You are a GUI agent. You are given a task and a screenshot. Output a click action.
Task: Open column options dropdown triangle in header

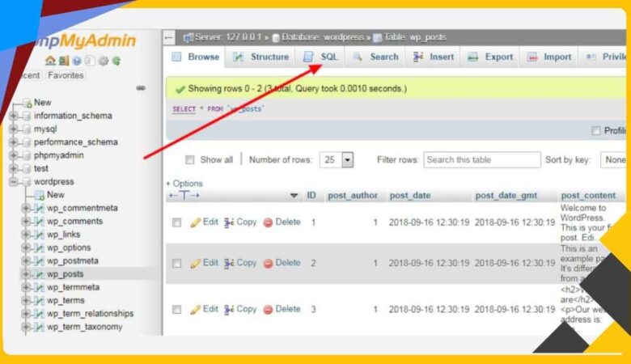[x=294, y=196]
